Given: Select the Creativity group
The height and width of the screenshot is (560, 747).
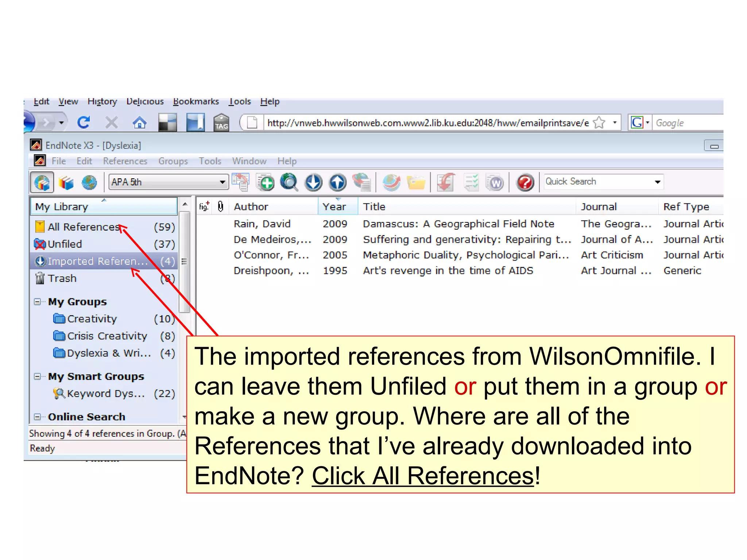Looking at the screenshot, I should tap(114, 319).
